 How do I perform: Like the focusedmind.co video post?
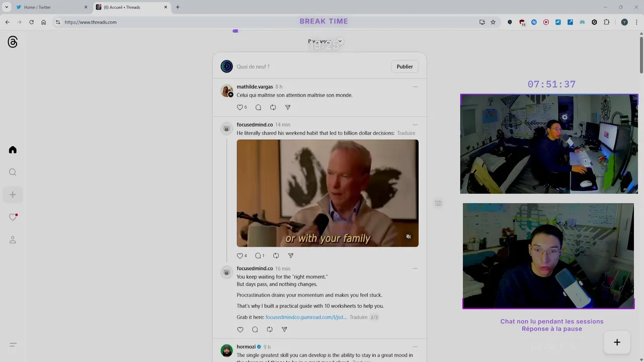[240, 255]
